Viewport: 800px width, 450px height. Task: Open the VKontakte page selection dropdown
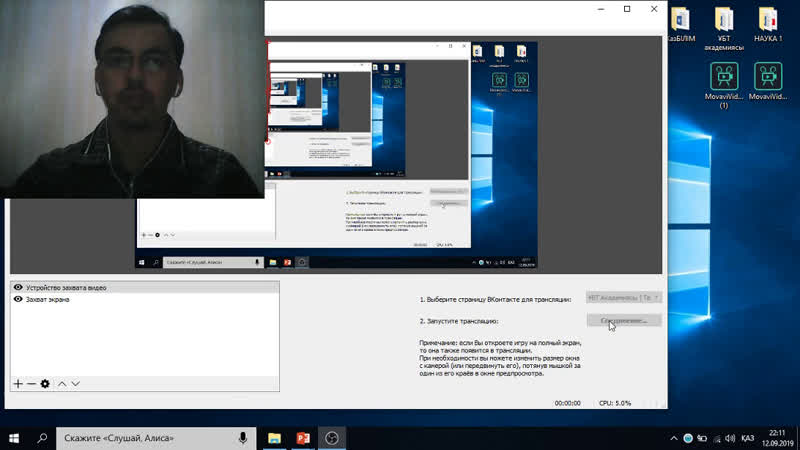[x=623, y=298]
